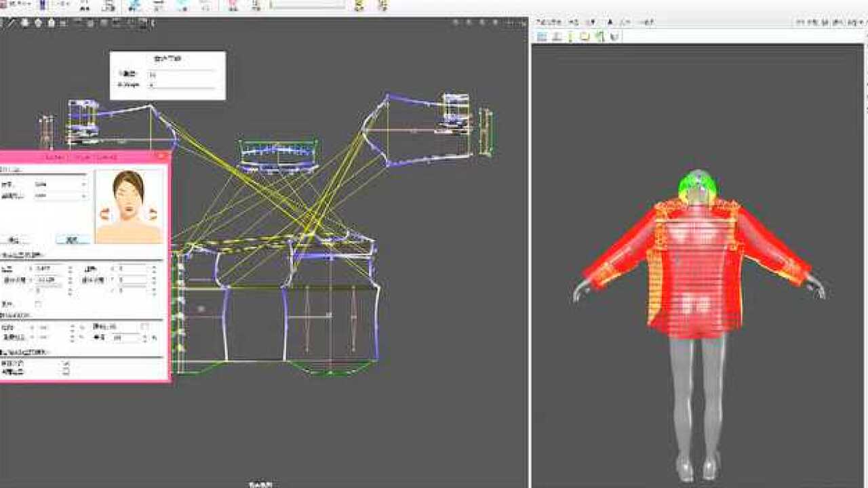Click the blue grid icon in the 3D window toolbar
868x488 pixels.
[x=542, y=37]
